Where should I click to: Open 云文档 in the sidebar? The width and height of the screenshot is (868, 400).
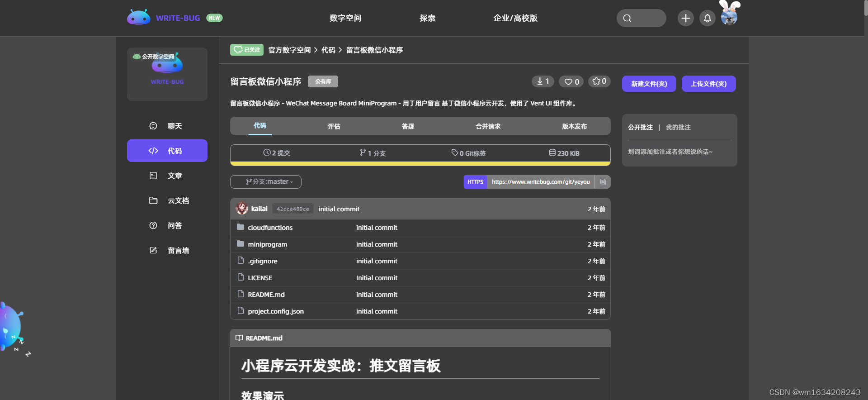pyautogui.click(x=167, y=200)
